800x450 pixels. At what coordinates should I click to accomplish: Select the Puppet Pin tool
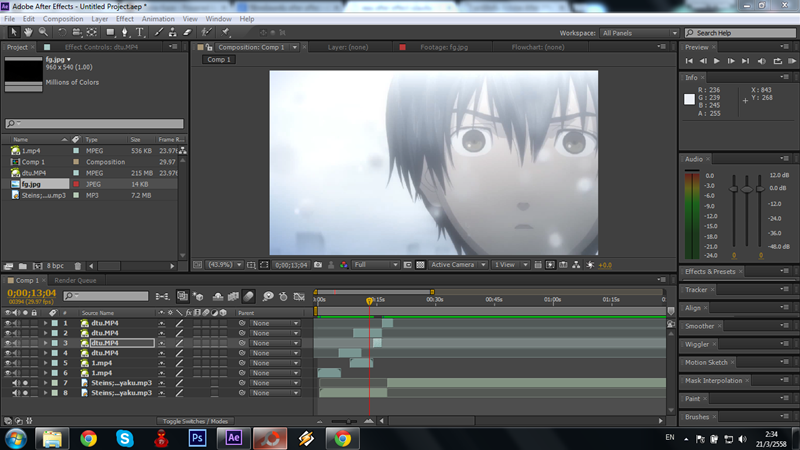[226, 32]
